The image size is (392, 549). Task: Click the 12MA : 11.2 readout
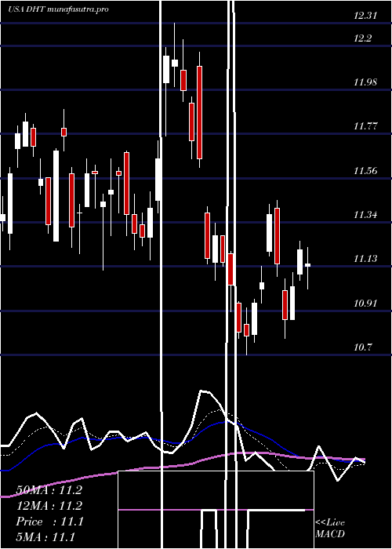coord(49,506)
